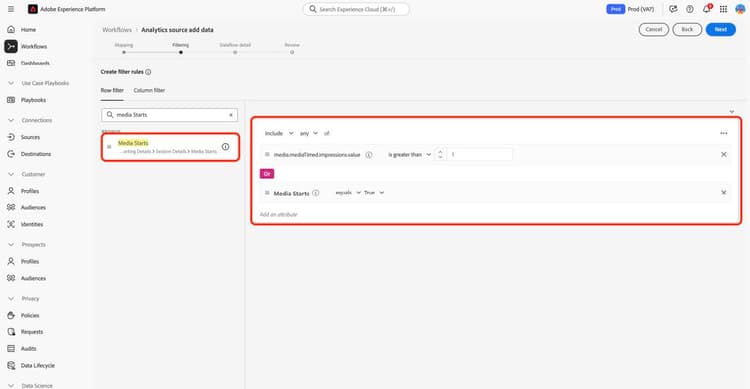
Task: Select the Media Starts attribute result
Action: (170, 147)
